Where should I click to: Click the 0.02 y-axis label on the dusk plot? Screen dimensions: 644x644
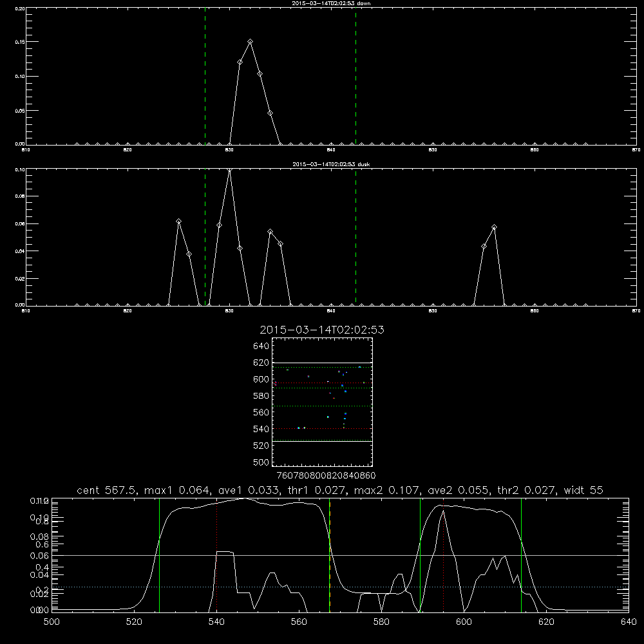pos(20,278)
